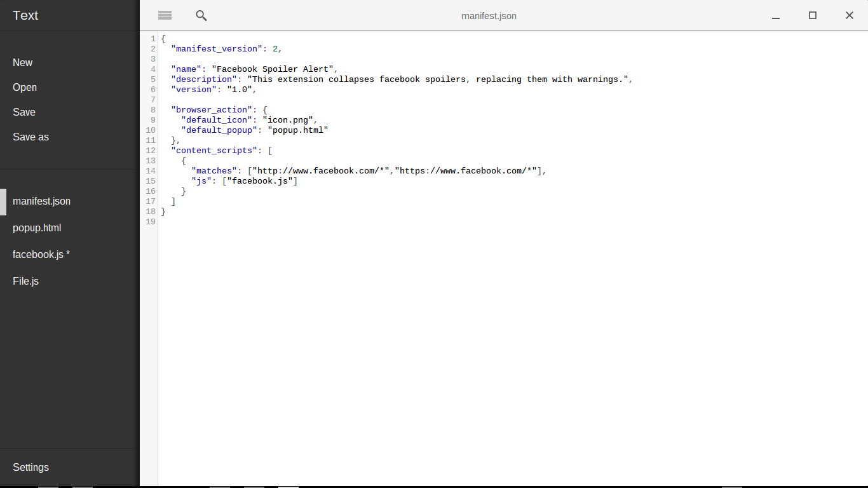
Task: Click the "manifest_version" key in line 2
Action: (x=217, y=49)
